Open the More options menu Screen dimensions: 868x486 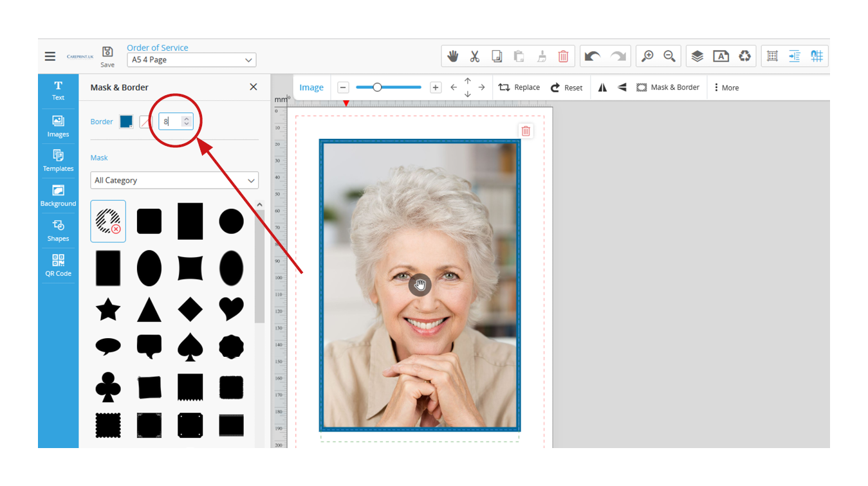tap(726, 87)
